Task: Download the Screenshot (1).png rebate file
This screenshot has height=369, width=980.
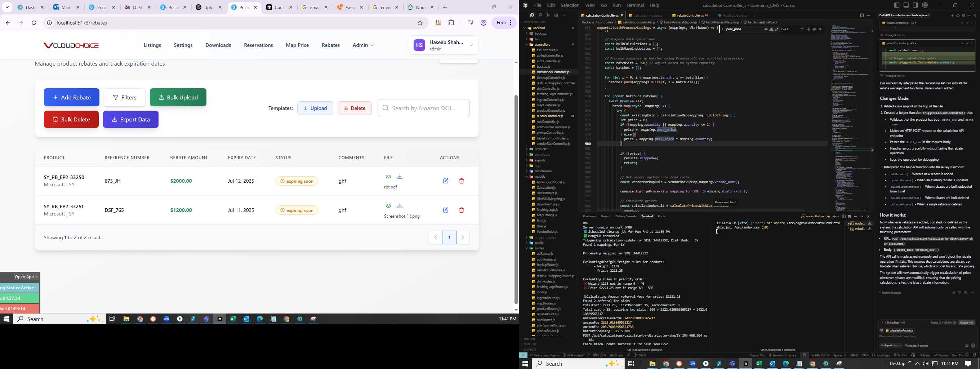Action: click(x=400, y=206)
